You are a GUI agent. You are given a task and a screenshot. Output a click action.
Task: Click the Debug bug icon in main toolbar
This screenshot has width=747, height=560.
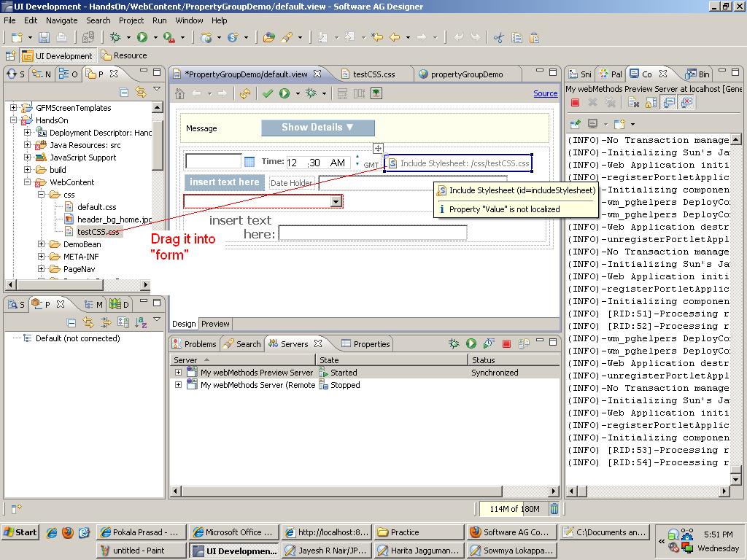point(115,38)
